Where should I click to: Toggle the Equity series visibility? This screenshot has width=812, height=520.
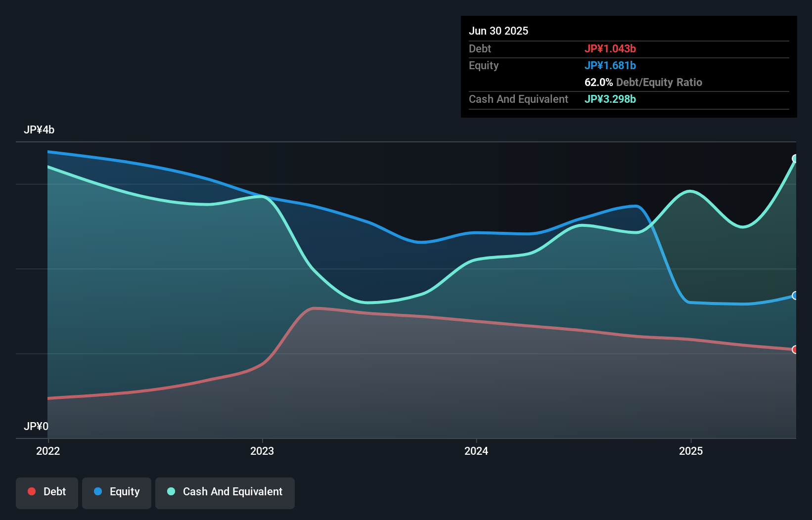[117, 491]
